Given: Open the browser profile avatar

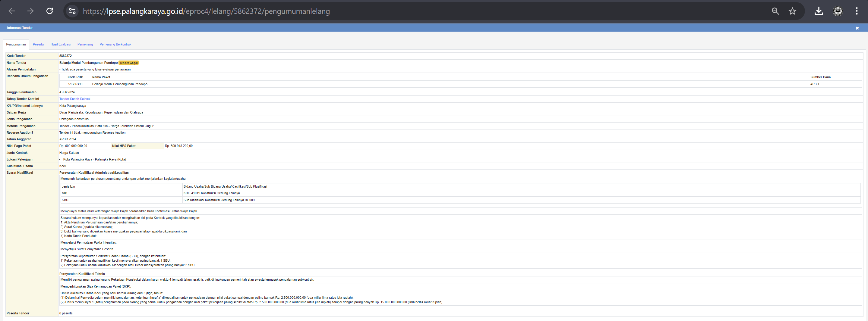Looking at the screenshot, I should (838, 11).
